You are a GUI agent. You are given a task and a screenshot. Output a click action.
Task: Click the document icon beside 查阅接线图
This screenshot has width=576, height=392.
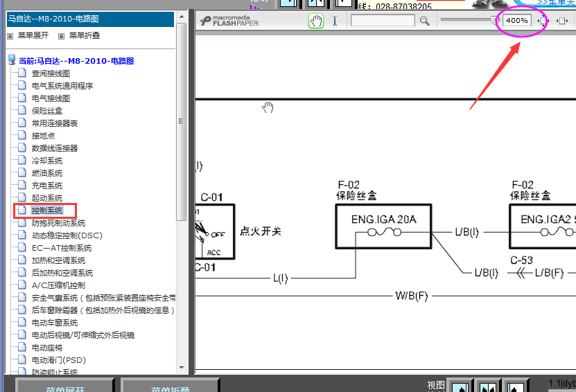tap(22, 73)
